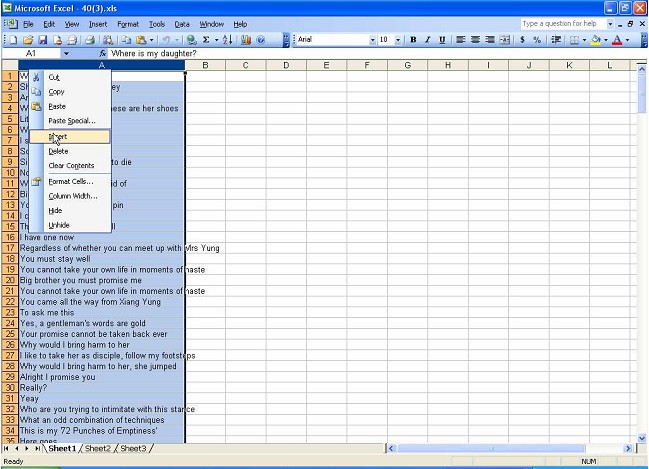The image size is (649, 469).
Task: Apply borders with the Borders icon
Action: point(574,40)
